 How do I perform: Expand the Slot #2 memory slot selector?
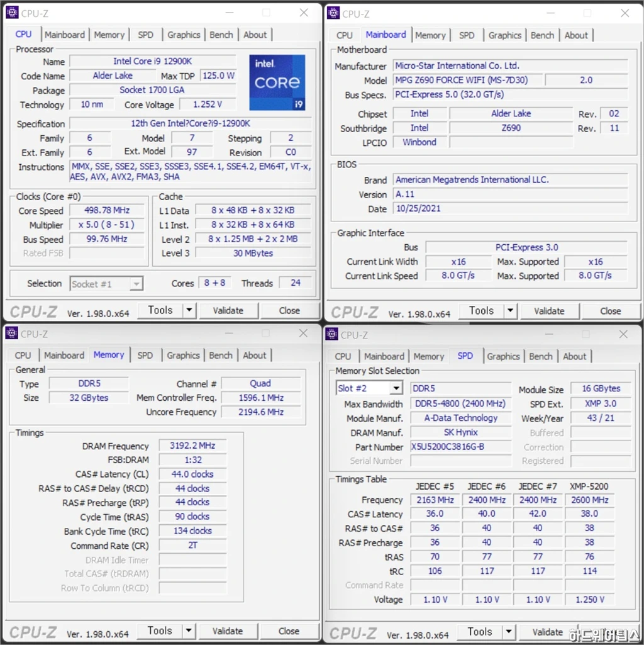pyautogui.click(x=396, y=388)
